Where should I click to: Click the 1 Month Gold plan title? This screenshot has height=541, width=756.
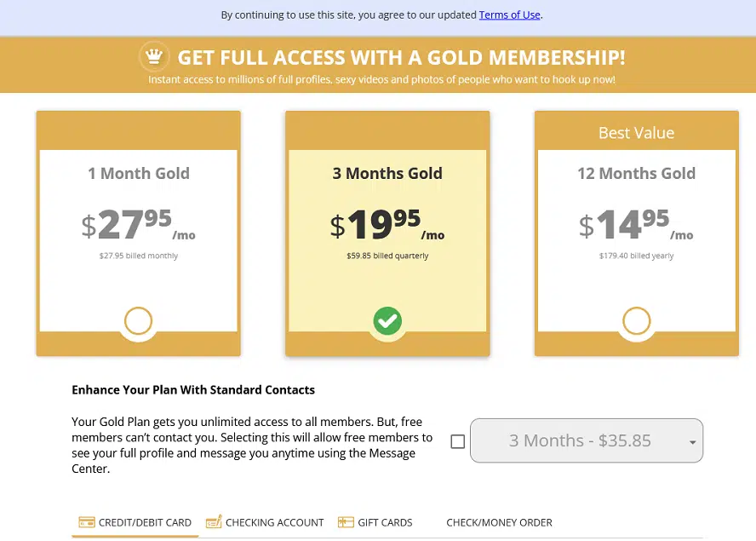(x=138, y=173)
